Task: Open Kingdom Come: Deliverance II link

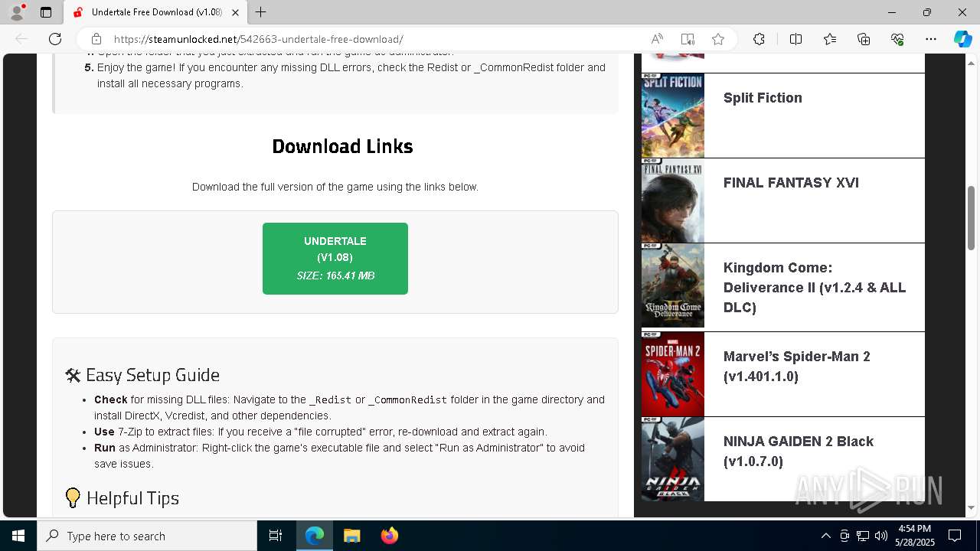Action: (815, 288)
